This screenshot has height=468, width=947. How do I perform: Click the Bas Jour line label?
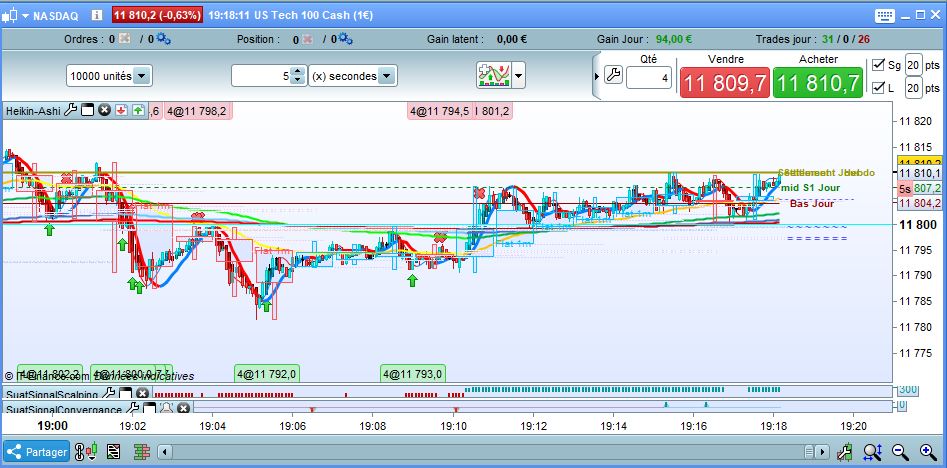pyautogui.click(x=812, y=204)
